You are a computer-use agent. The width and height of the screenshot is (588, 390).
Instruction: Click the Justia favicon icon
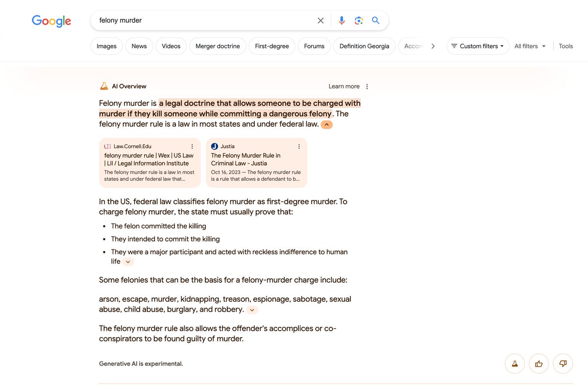(215, 146)
